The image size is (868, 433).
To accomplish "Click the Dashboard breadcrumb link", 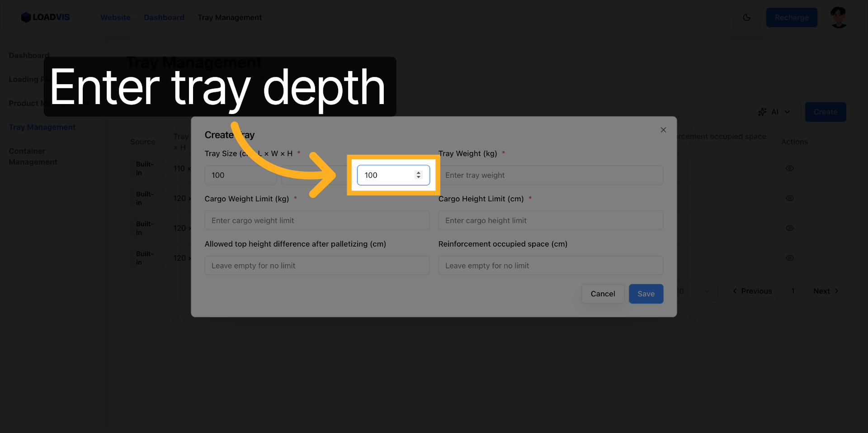I will coord(164,18).
